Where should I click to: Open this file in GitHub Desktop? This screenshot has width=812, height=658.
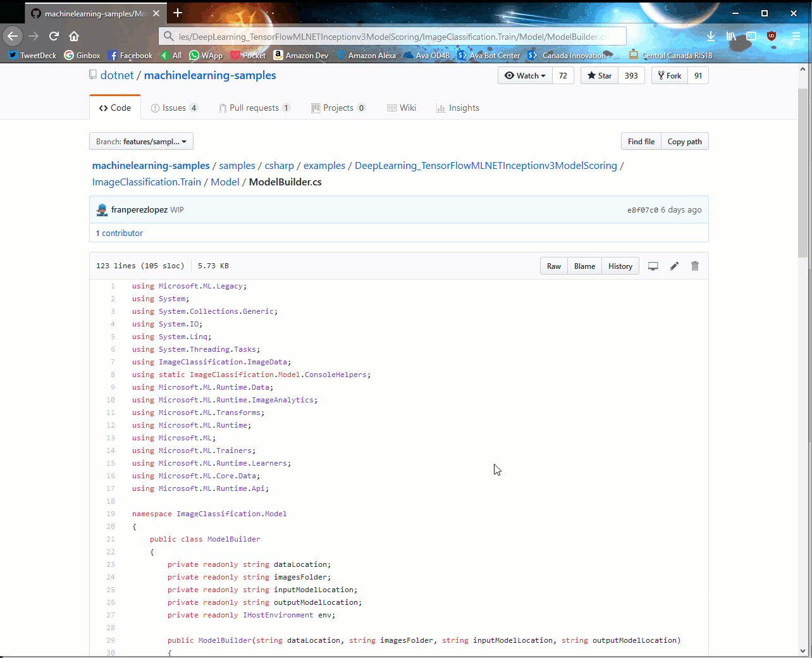(x=653, y=266)
